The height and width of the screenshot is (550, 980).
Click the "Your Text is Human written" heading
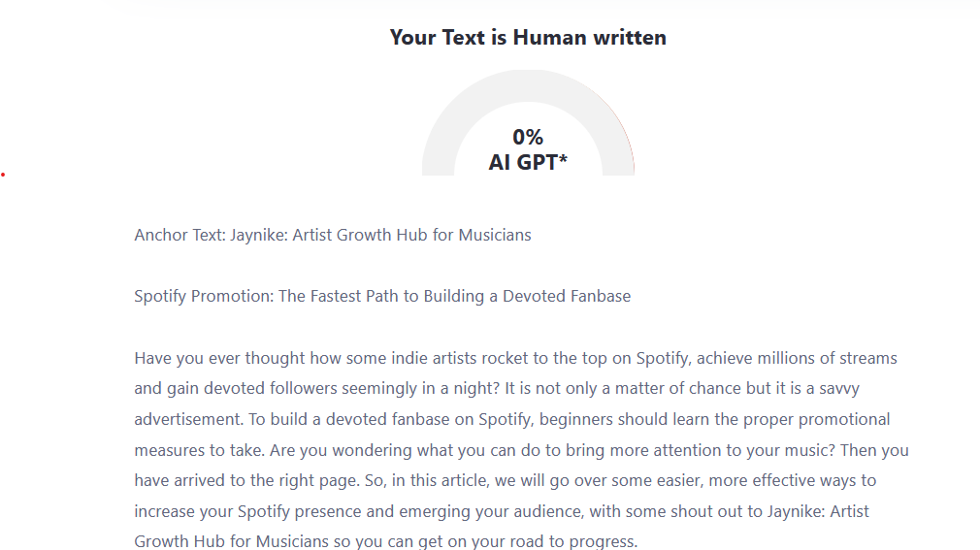pyautogui.click(x=528, y=38)
